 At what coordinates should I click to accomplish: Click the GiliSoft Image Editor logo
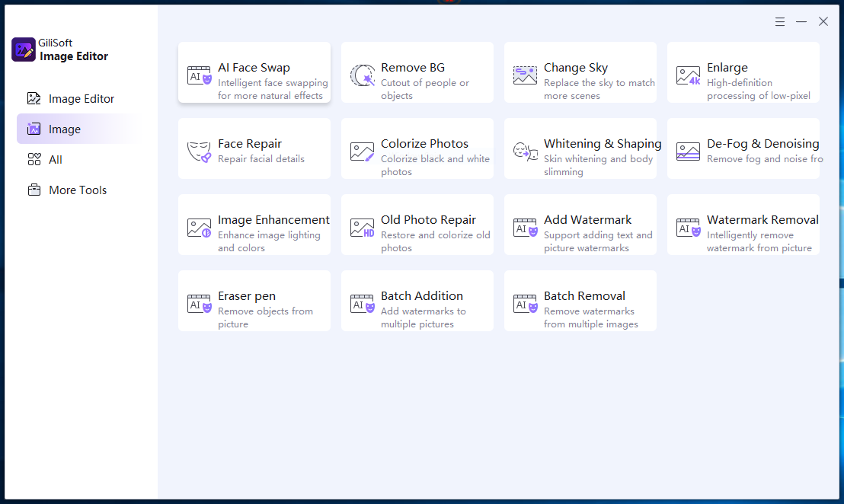pyautogui.click(x=23, y=49)
